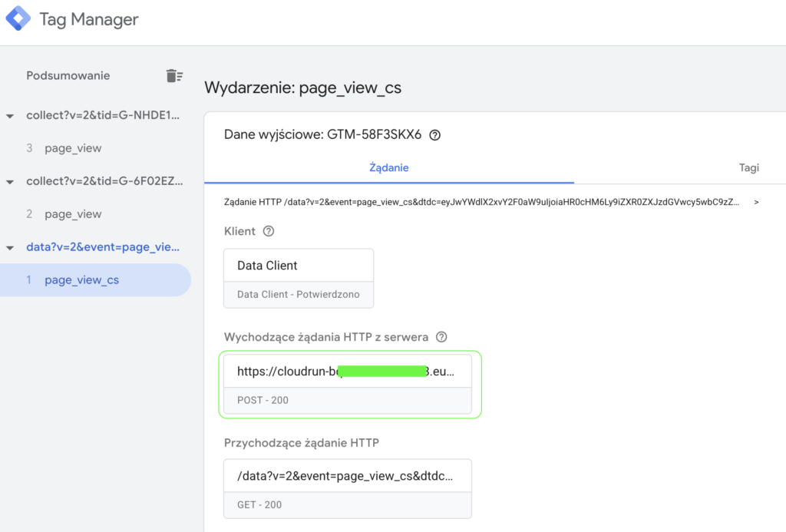
Task: Collapse the collect G-6F02EZ request group
Action: pyautogui.click(x=10, y=182)
